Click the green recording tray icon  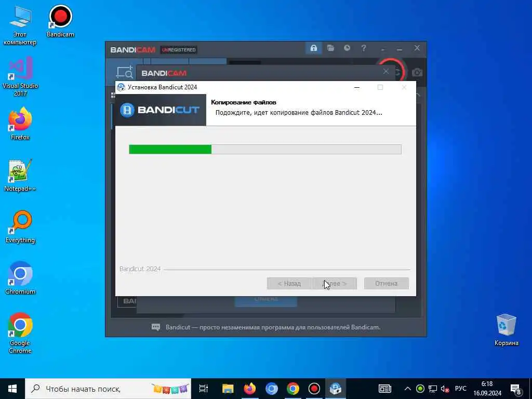(x=420, y=389)
